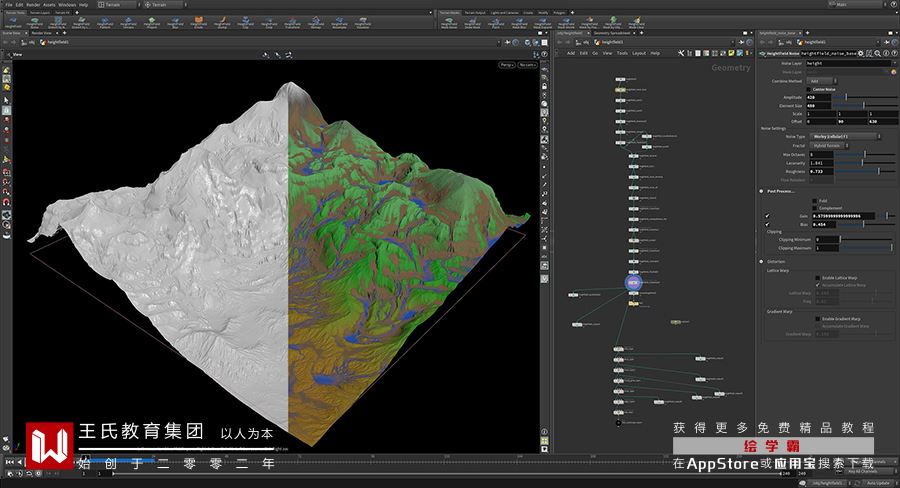Click the highlighted heightfield node in network
The image size is (900, 488).
coord(634,283)
